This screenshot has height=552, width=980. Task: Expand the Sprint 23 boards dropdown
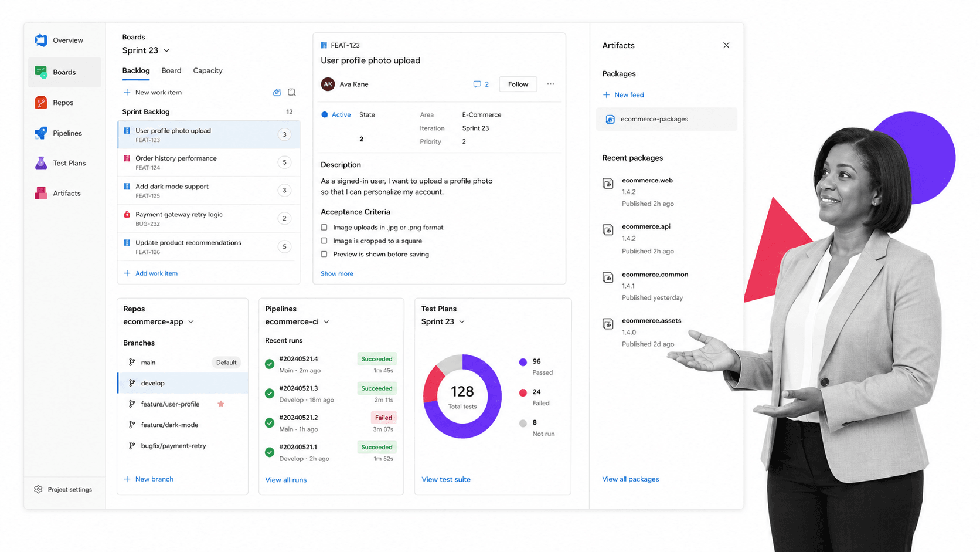166,50
